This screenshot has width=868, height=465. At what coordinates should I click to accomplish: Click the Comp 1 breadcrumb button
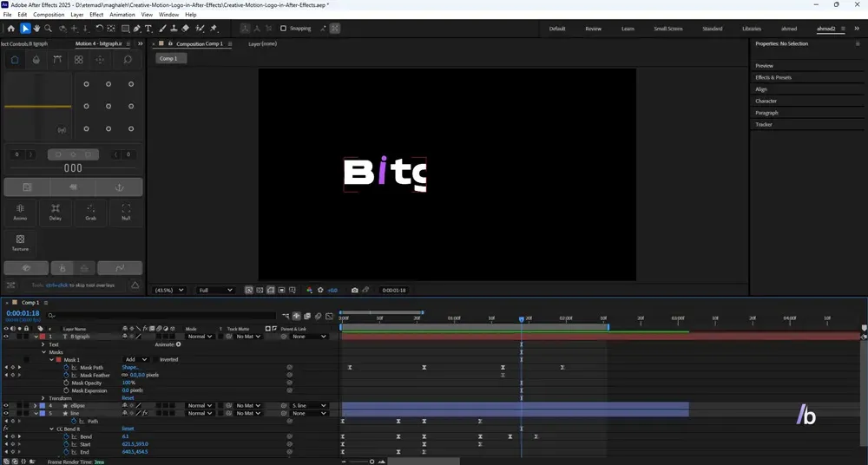click(169, 59)
